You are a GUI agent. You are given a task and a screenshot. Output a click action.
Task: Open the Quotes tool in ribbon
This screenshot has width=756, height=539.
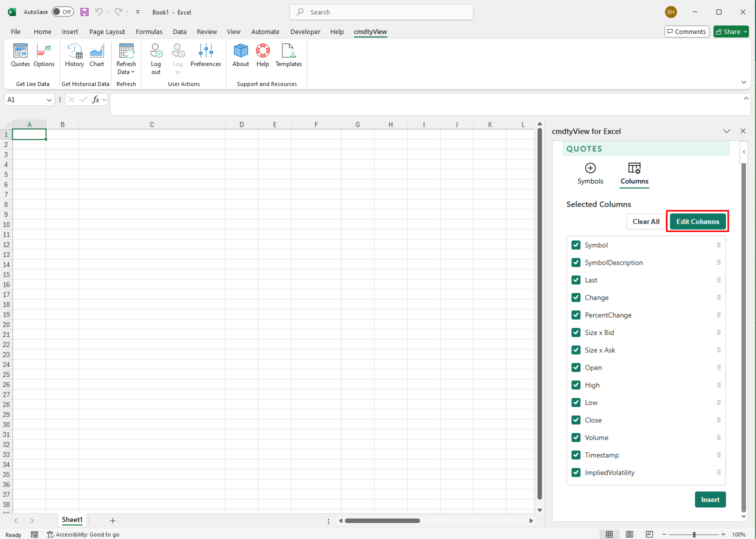tap(20, 55)
